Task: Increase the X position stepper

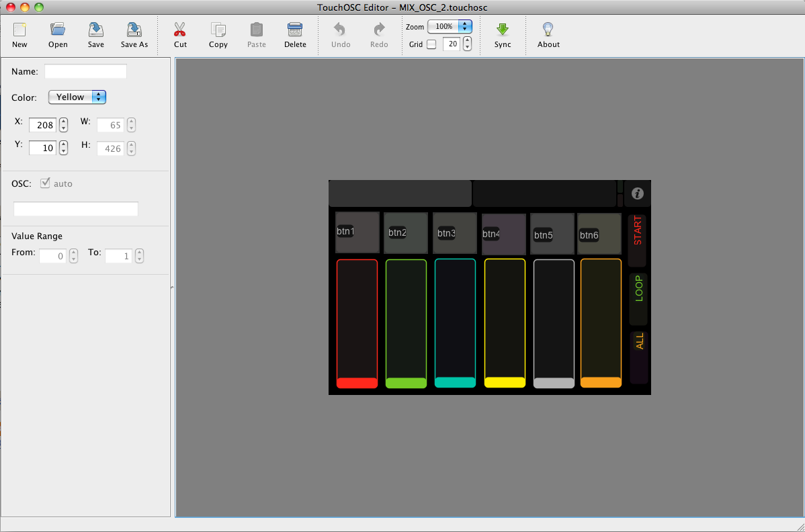Action: pyautogui.click(x=63, y=122)
